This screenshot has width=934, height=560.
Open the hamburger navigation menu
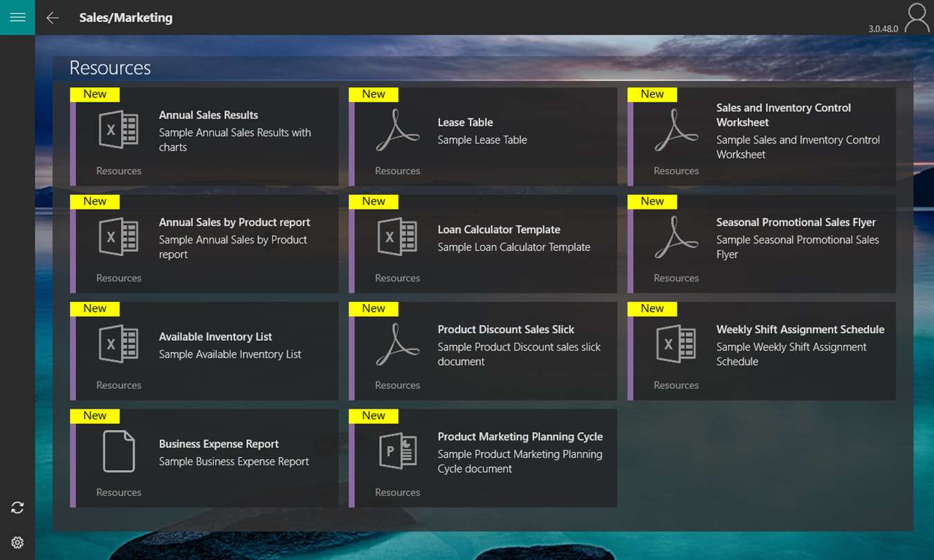click(x=17, y=17)
